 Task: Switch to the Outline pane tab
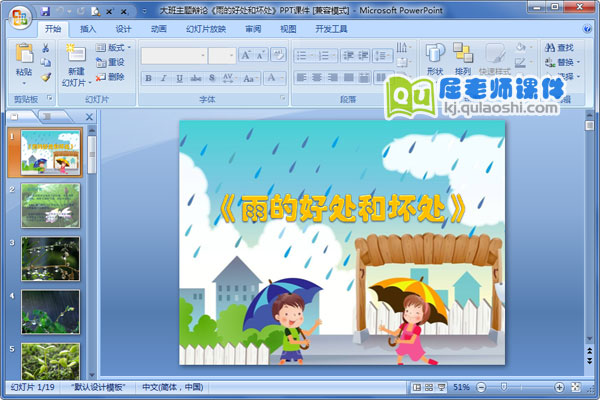pos(48,116)
